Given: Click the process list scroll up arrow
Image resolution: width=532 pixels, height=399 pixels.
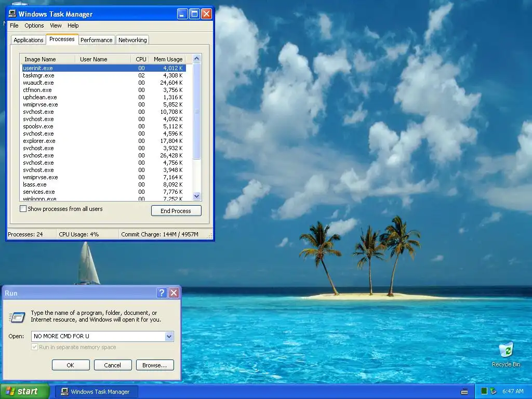Looking at the screenshot, I should click(x=196, y=59).
